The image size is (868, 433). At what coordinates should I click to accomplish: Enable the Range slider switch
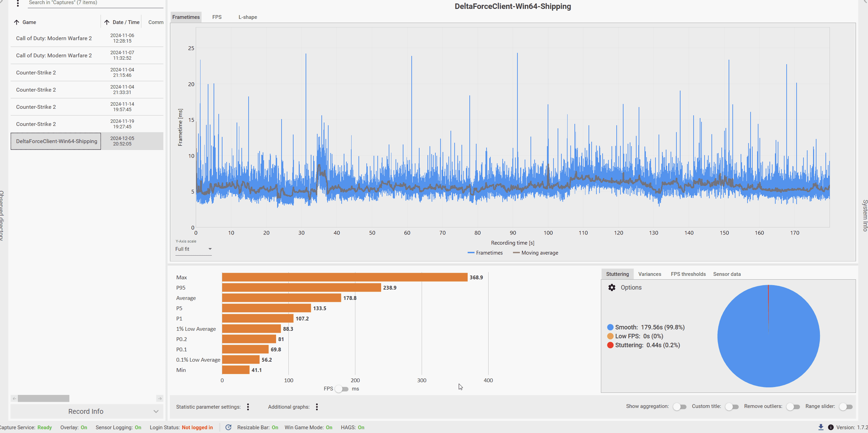(x=846, y=407)
